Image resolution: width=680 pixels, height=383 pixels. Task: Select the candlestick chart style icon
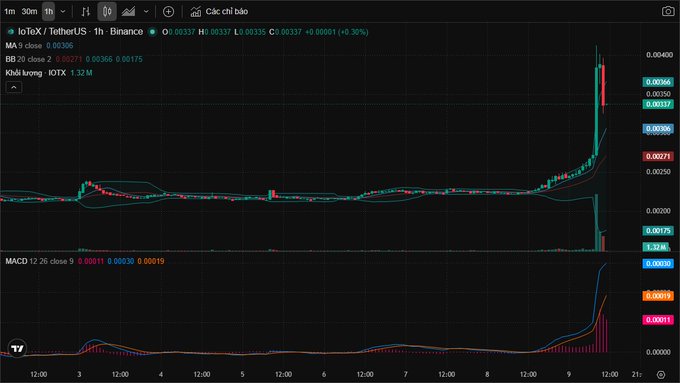[107, 12]
